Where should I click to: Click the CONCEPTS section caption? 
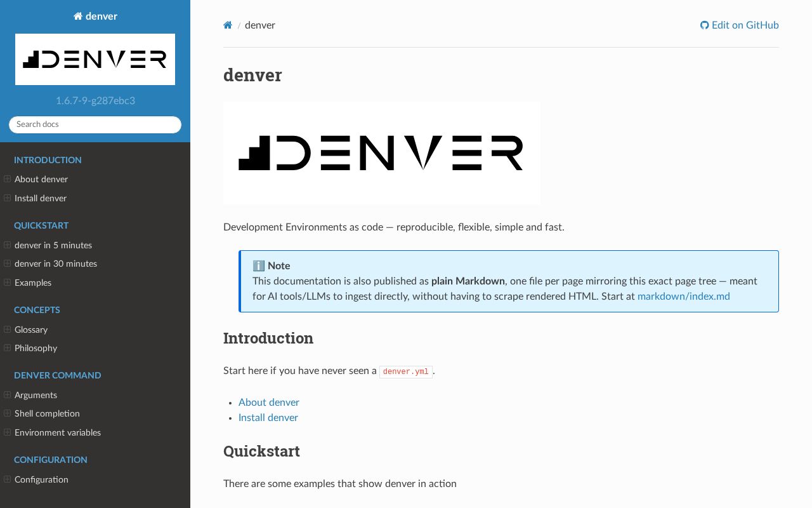click(37, 310)
